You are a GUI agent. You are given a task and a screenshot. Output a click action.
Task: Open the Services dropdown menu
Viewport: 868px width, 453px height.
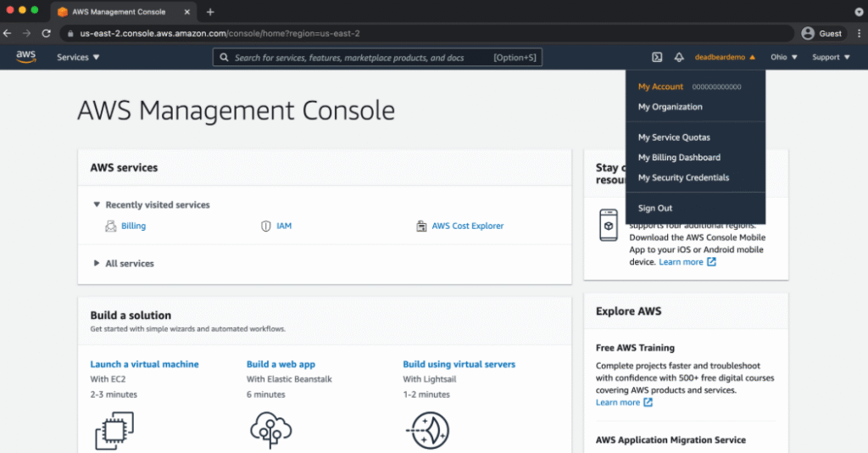pos(78,57)
